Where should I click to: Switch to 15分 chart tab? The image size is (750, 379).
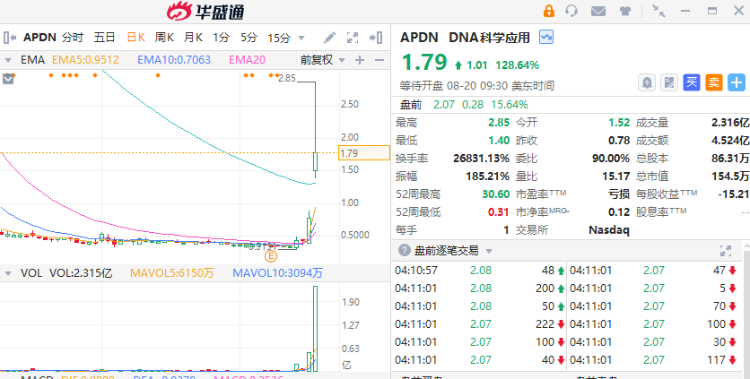279,37
